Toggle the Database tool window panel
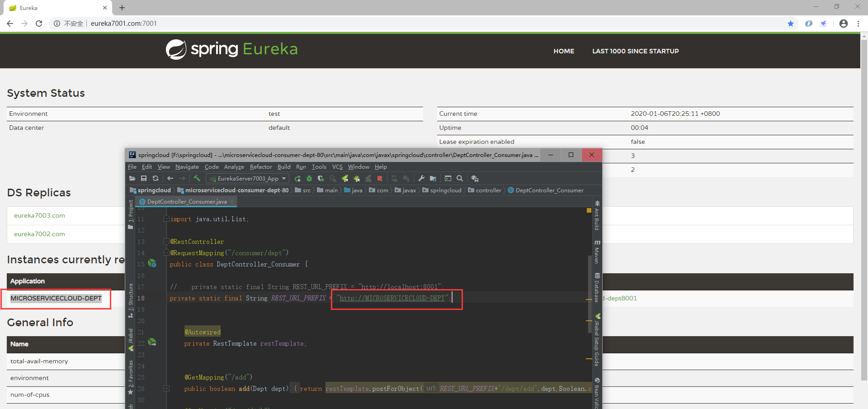The height and width of the screenshot is (409, 868). 597,288
